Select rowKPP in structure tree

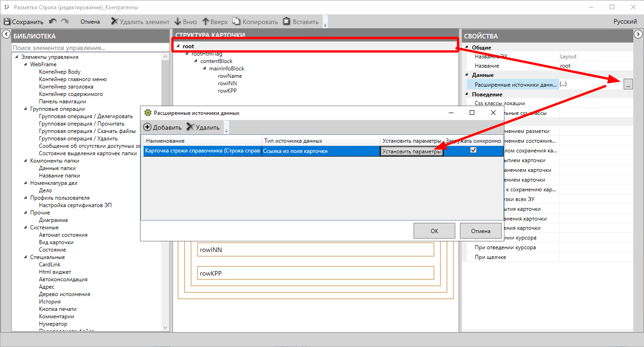coord(227,91)
